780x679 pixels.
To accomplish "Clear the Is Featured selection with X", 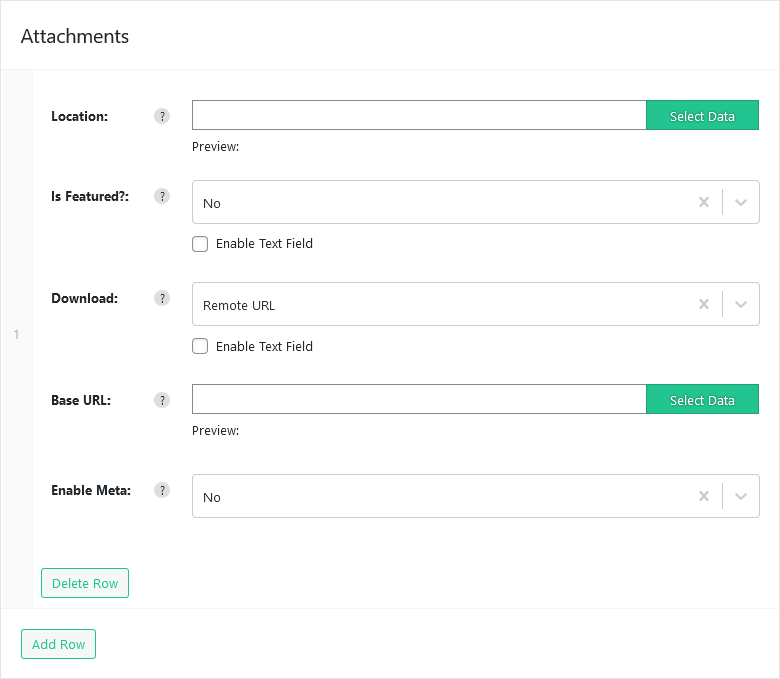I will point(703,202).
